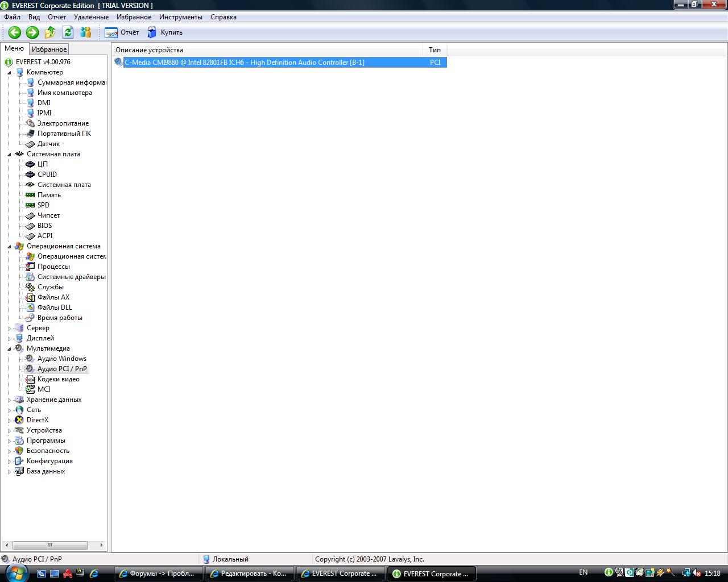Refresh the page using the toolbar refresh icon

[x=68, y=32]
